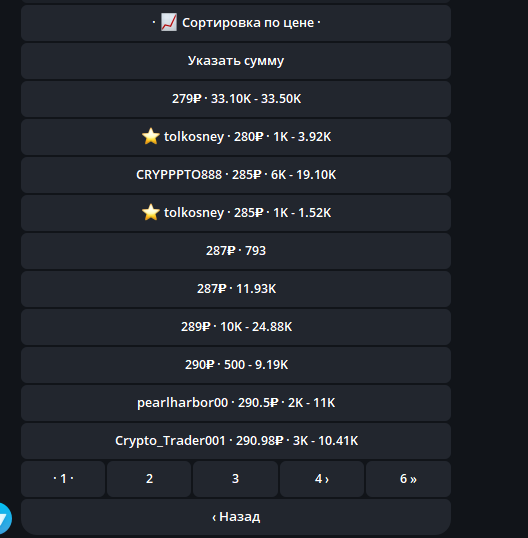Go back with the Назад button
Image resolution: width=528 pixels, height=538 pixels.
tap(236, 517)
